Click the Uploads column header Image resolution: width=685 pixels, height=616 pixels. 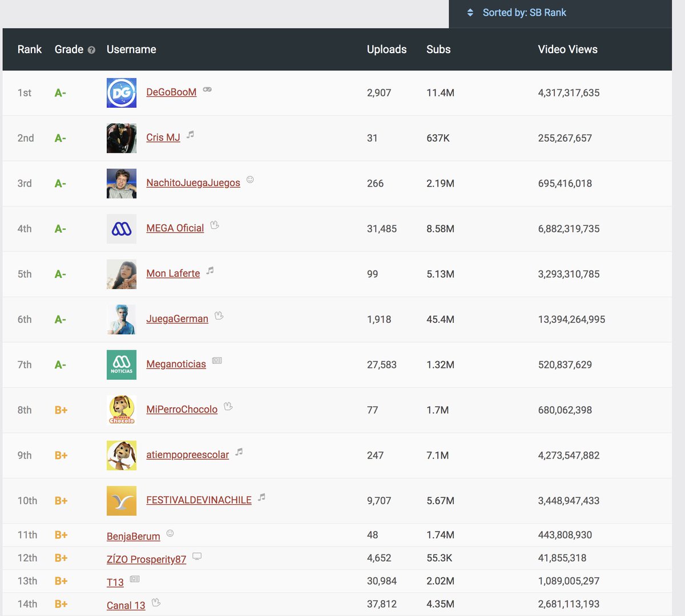[386, 50]
